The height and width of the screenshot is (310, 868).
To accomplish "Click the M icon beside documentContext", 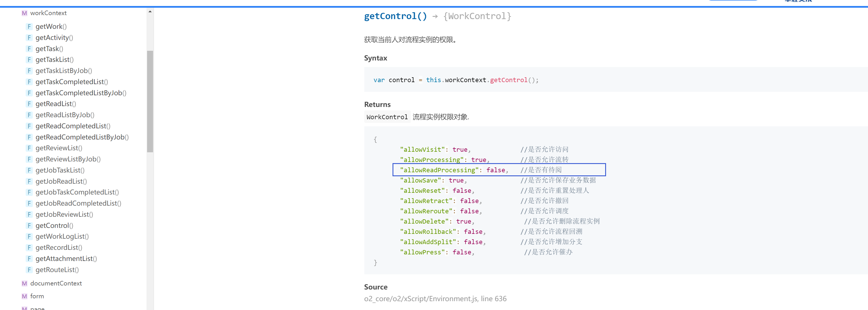I will pyautogui.click(x=24, y=283).
